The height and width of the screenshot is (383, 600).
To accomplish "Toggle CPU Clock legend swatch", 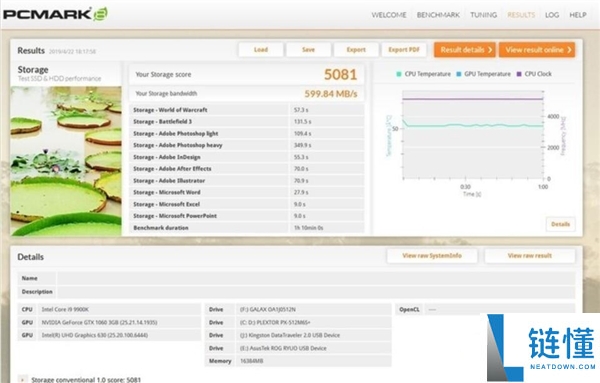I will pyautogui.click(x=519, y=74).
